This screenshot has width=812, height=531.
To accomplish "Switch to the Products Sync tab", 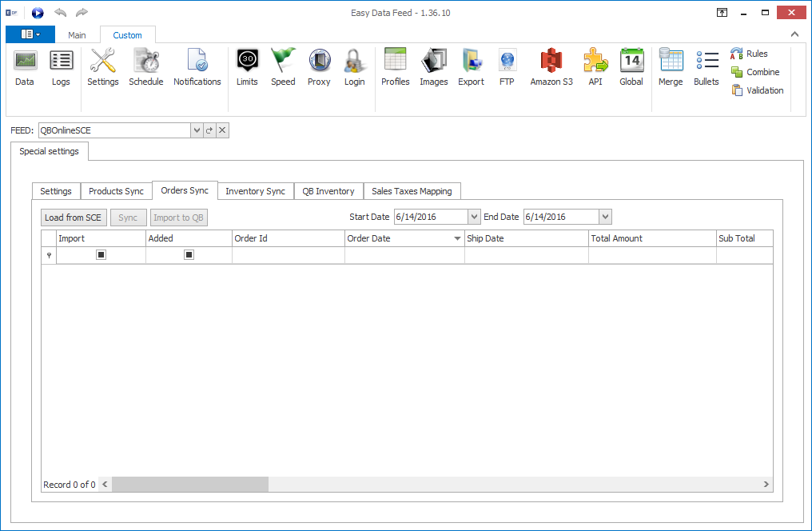I will click(116, 191).
